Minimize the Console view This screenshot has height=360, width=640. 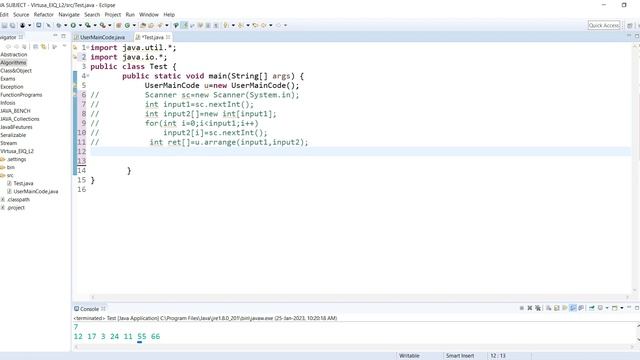point(629,307)
